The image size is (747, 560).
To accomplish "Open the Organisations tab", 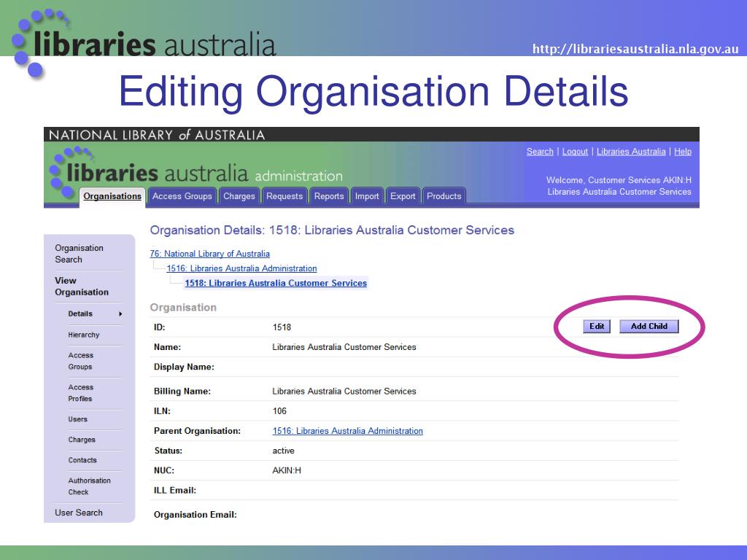I will tap(112, 196).
